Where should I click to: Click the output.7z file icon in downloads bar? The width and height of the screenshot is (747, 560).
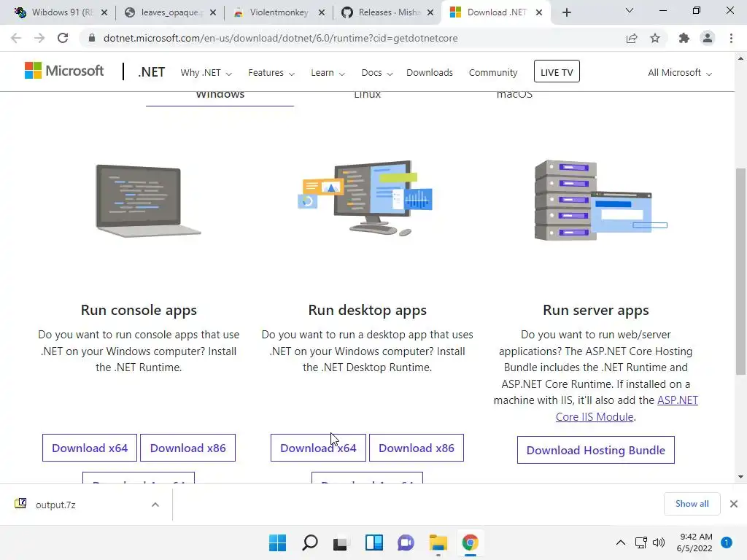tap(20, 503)
